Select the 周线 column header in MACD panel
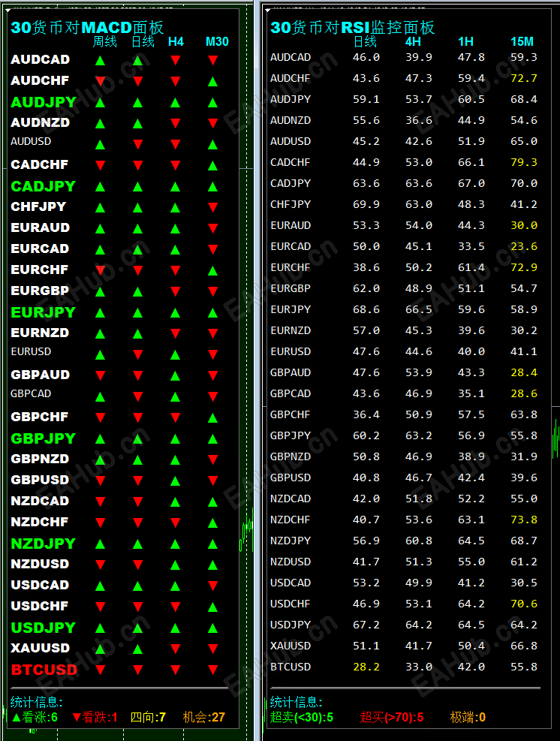 [x=104, y=41]
